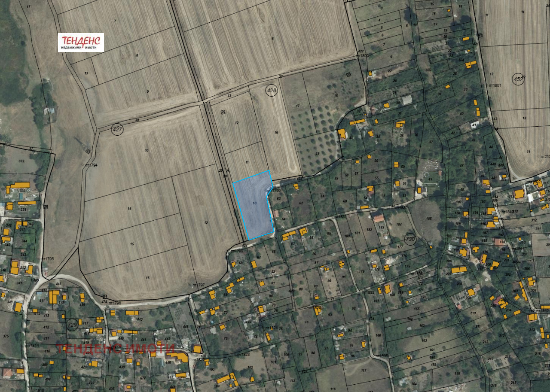Click the circled block number 428
This screenshot has width=550, height=392.
tap(272, 91)
